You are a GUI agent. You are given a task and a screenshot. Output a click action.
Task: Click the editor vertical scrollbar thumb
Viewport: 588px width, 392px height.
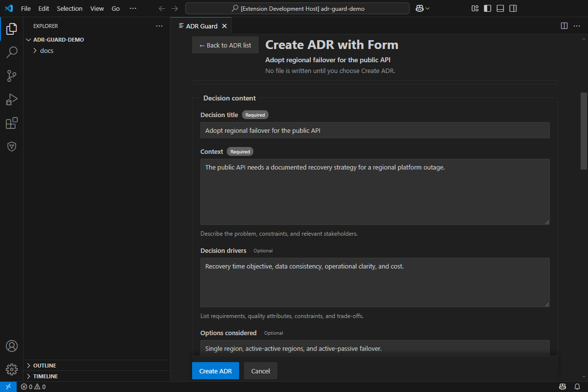point(584,131)
